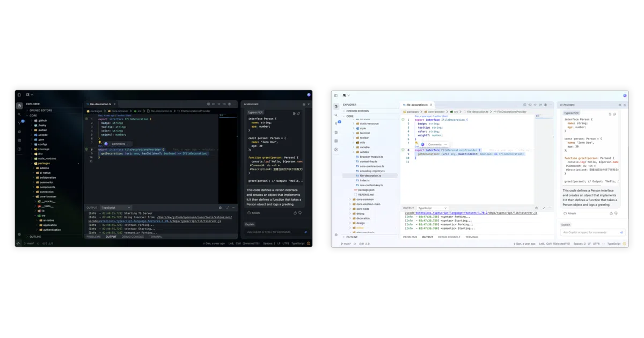Open Source Control icon in light window
644x338 pixels.
[x=336, y=123]
